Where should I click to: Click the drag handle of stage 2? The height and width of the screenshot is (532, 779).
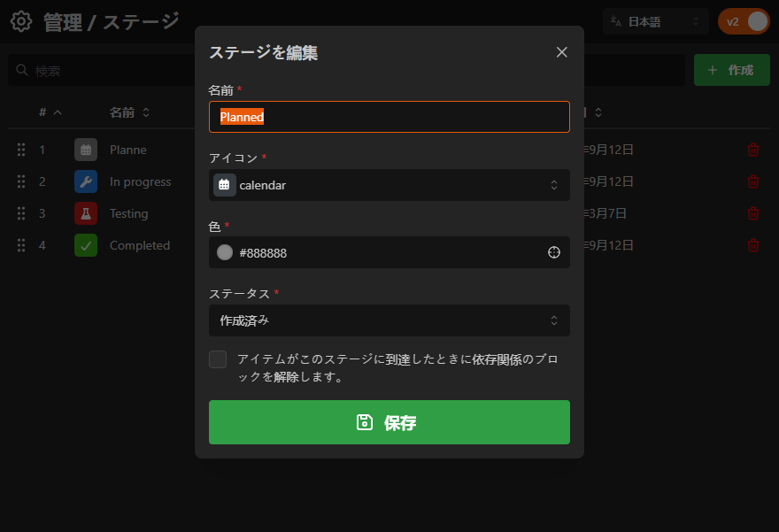point(21,181)
